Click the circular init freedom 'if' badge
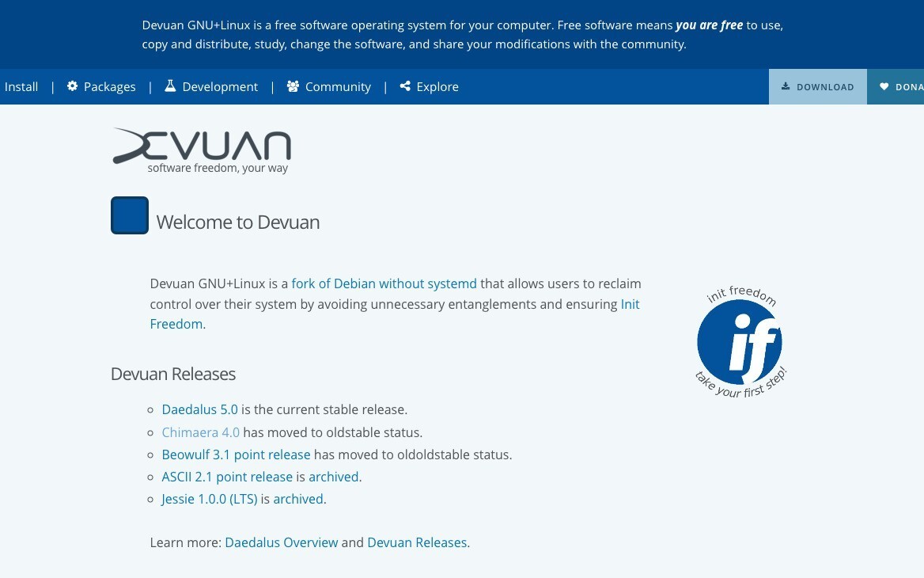924x578 pixels. click(740, 340)
